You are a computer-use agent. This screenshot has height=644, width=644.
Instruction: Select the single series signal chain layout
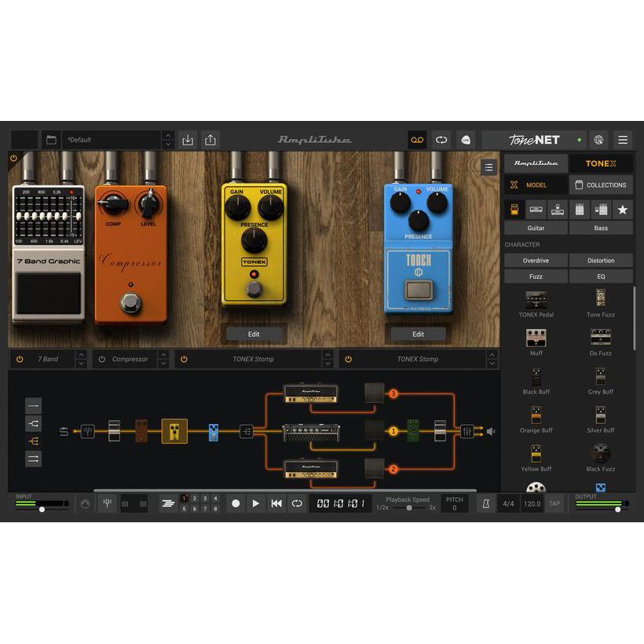point(33,405)
